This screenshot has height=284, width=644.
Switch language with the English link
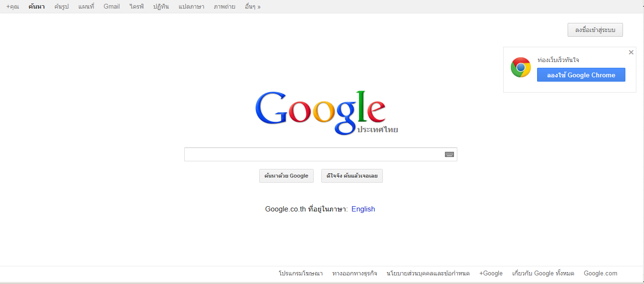click(x=363, y=209)
